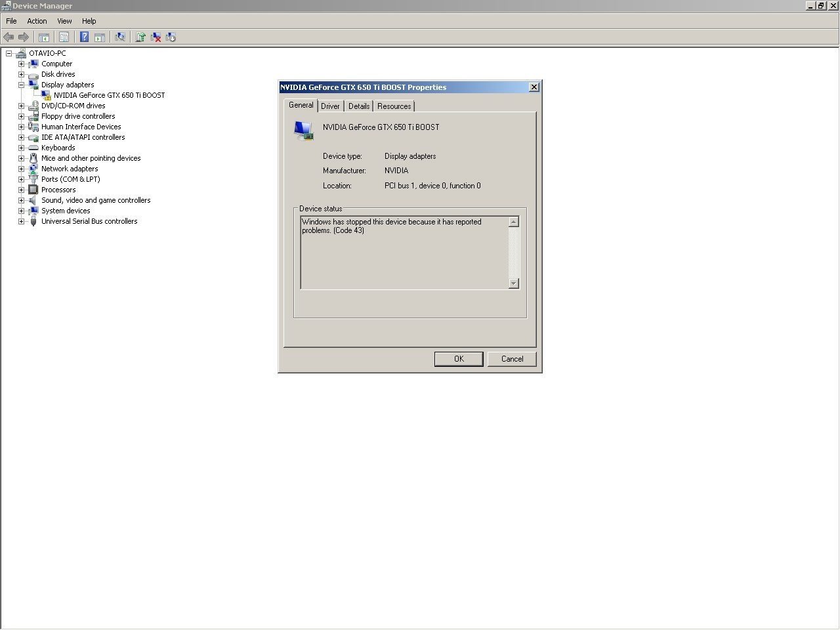Image resolution: width=840 pixels, height=630 pixels.
Task: Click the Network adapters category icon
Action: pos(33,169)
